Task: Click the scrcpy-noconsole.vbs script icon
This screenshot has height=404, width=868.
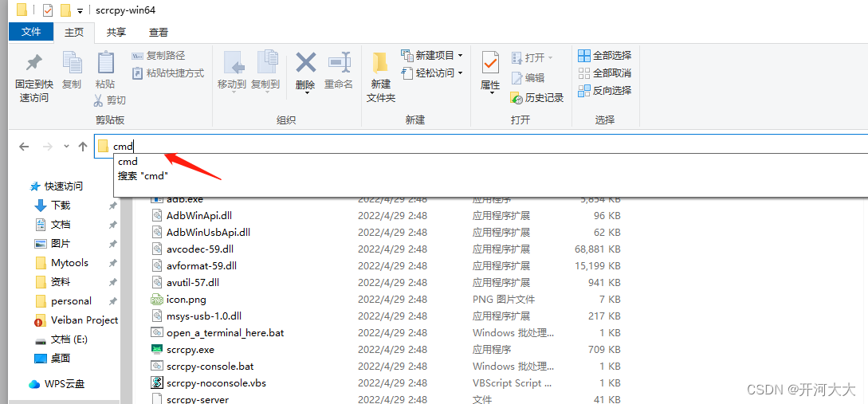Action: tap(157, 383)
